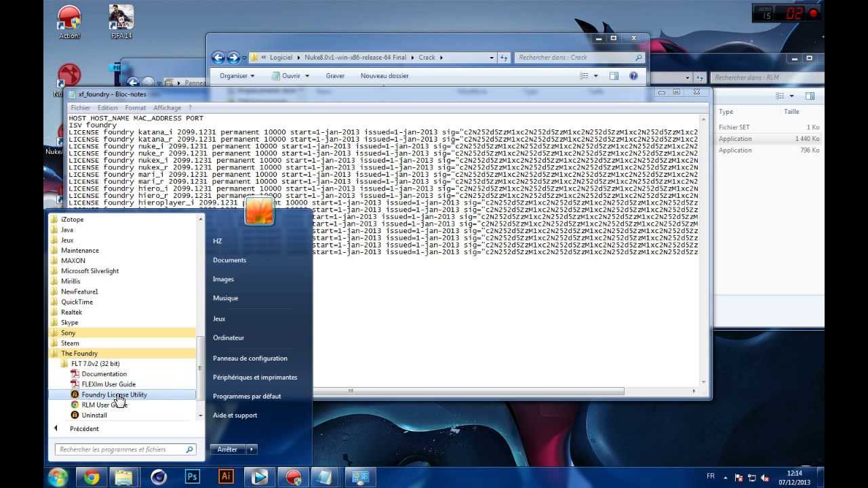The width and height of the screenshot is (868, 488).
Task: Open Edition menu in Bloc-notes
Action: coord(107,108)
